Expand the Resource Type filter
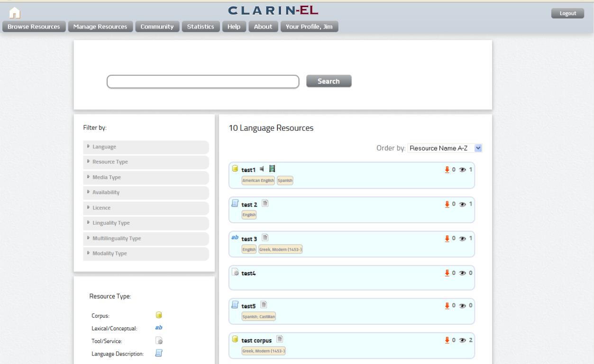The image size is (594, 364). pyautogui.click(x=146, y=162)
